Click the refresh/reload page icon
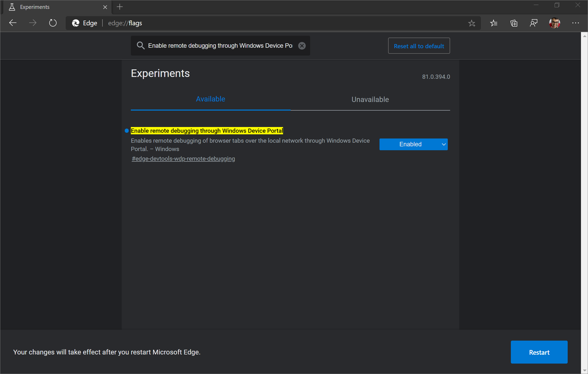The height and width of the screenshot is (374, 588). click(52, 23)
